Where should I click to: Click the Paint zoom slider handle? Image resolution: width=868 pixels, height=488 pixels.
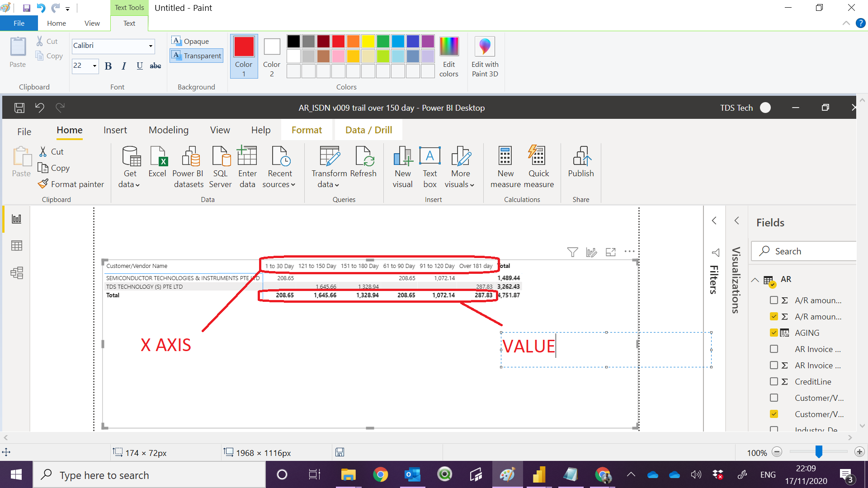(x=819, y=451)
